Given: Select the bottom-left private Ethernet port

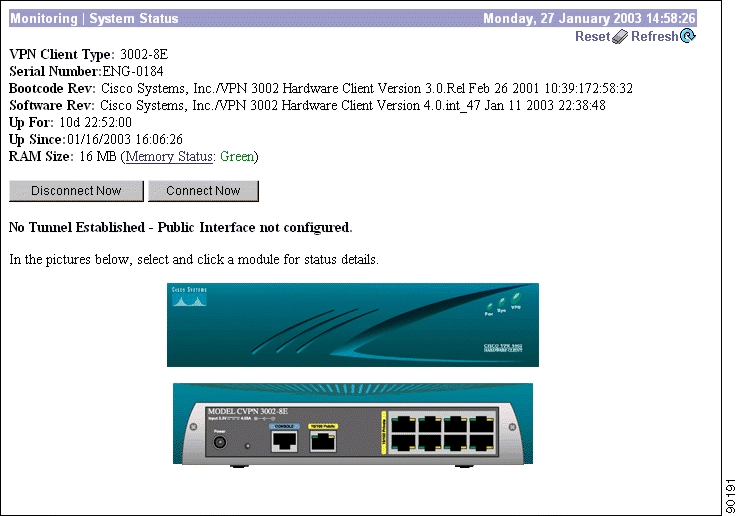Looking at the screenshot, I should click(x=405, y=444).
